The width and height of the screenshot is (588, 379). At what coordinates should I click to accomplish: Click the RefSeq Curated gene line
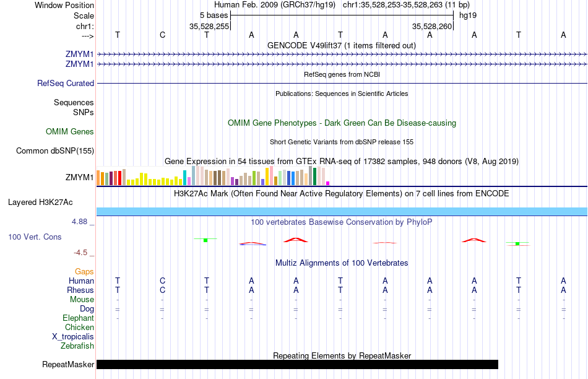pyautogui.click(x=342, y=83)
